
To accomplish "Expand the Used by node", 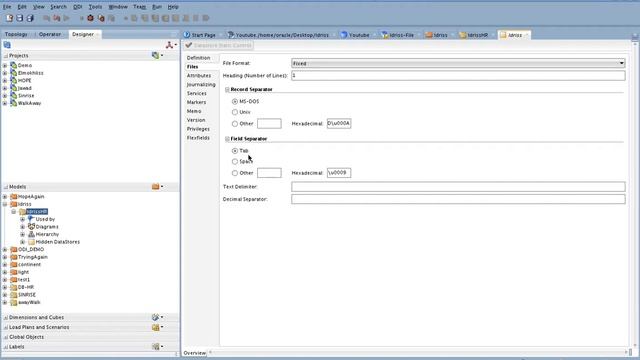I will click(22, 219).
